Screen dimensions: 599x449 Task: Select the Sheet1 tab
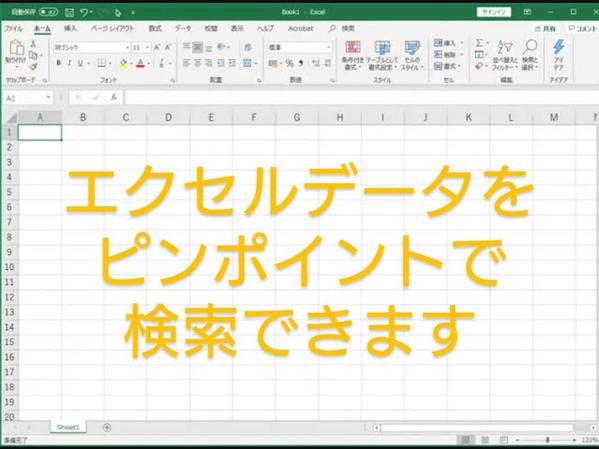(68, 427)
